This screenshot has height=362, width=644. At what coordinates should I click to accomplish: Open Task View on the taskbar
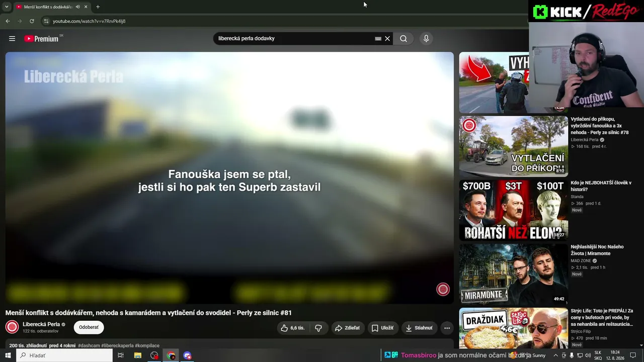pyautogui.click(x=121, y=355)
